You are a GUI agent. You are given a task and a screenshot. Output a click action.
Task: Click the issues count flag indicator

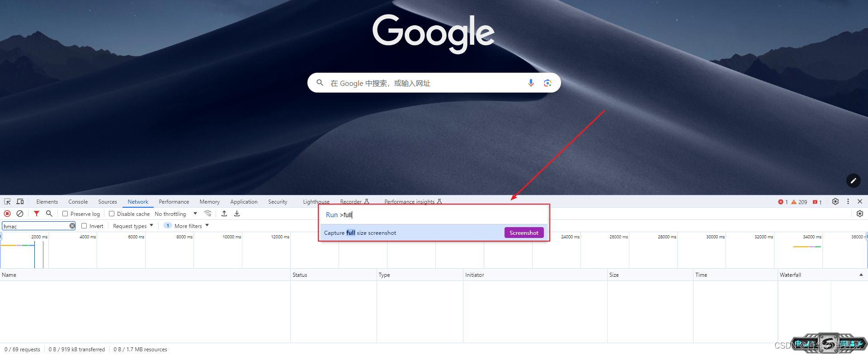[x=817, y=202]
